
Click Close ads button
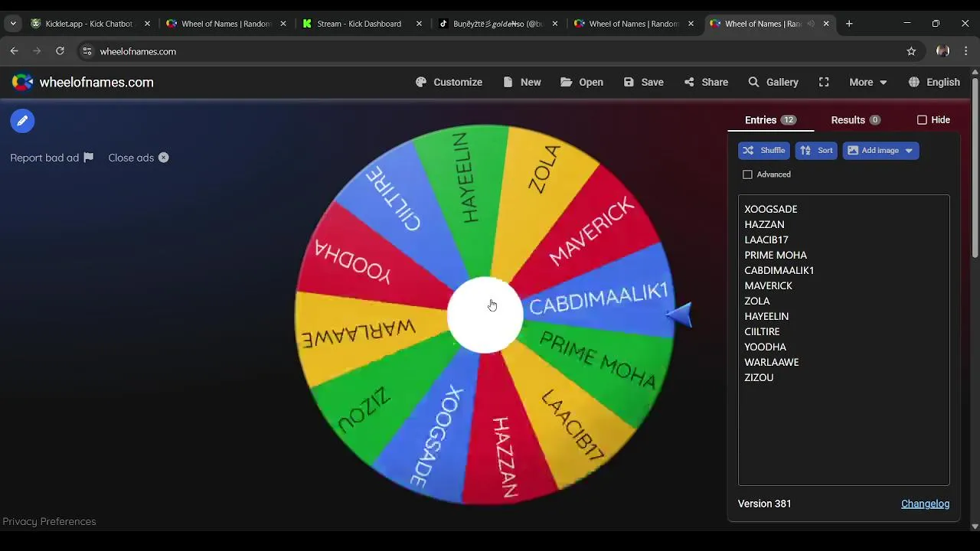(x=139, y=158)
